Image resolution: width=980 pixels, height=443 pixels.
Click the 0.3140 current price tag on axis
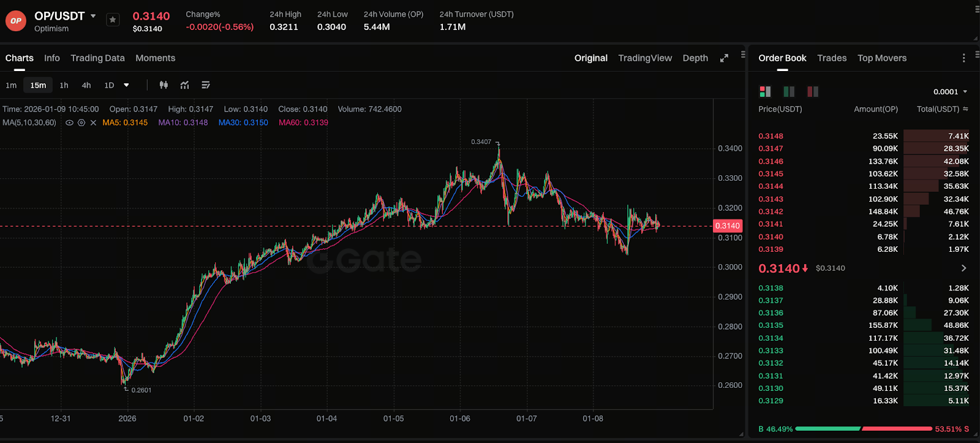click(728, 226)
